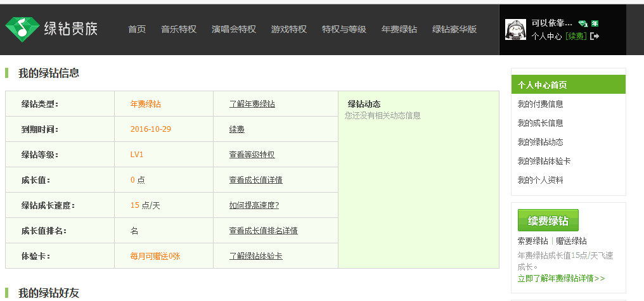Open 我的绿钻动态 in sidebar
Screen dimensions: 644x301
[x=540, y=142]
